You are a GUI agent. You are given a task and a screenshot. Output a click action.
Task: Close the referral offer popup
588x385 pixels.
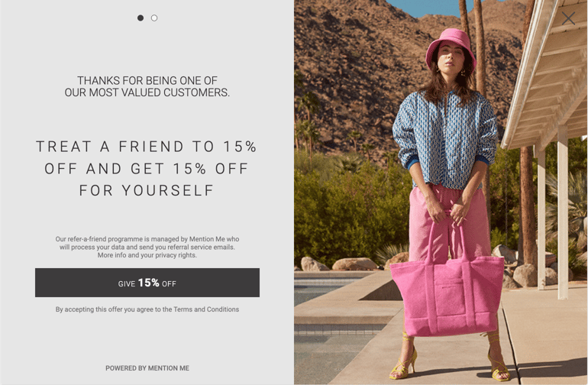coord(568,18)
